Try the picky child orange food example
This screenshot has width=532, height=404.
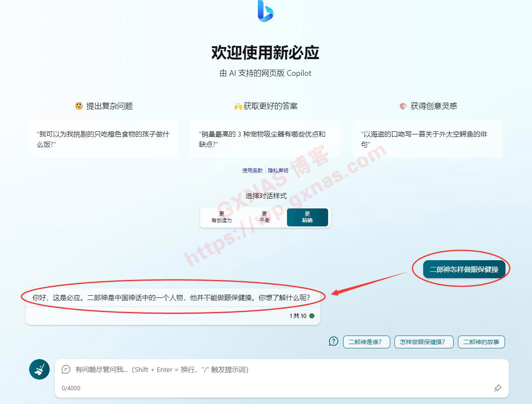tap(103, 139)
